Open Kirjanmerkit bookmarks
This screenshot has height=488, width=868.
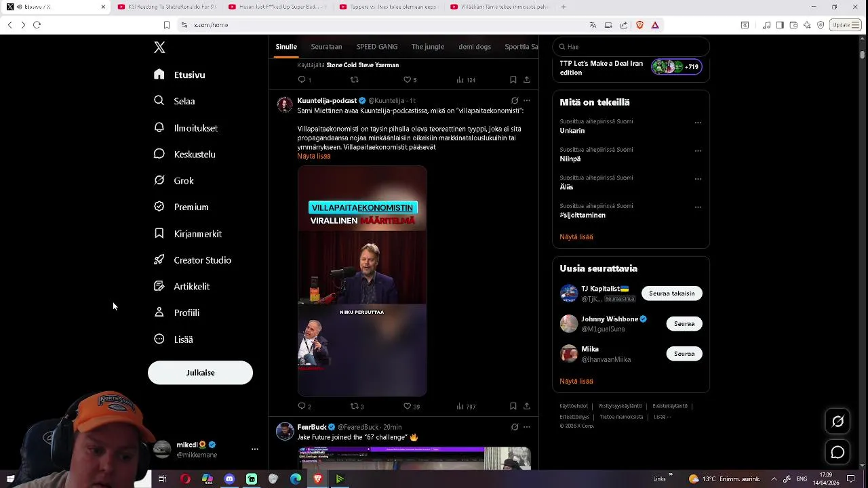pos(188,233)
